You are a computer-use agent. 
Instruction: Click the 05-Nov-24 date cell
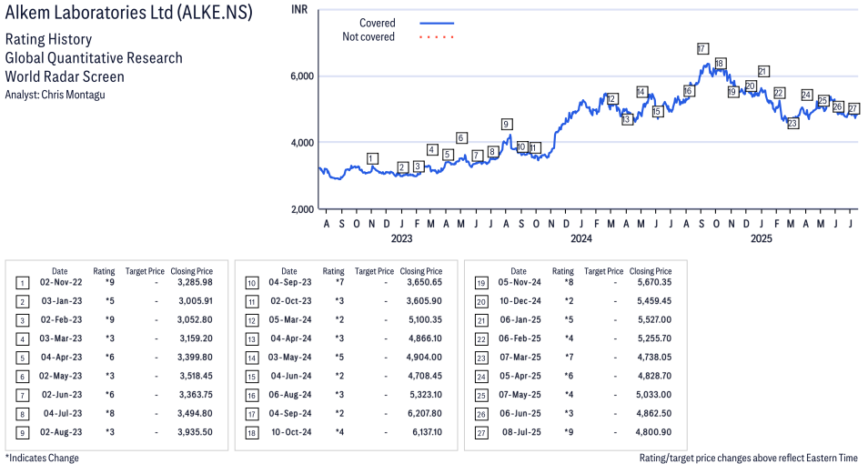point(520,282)
